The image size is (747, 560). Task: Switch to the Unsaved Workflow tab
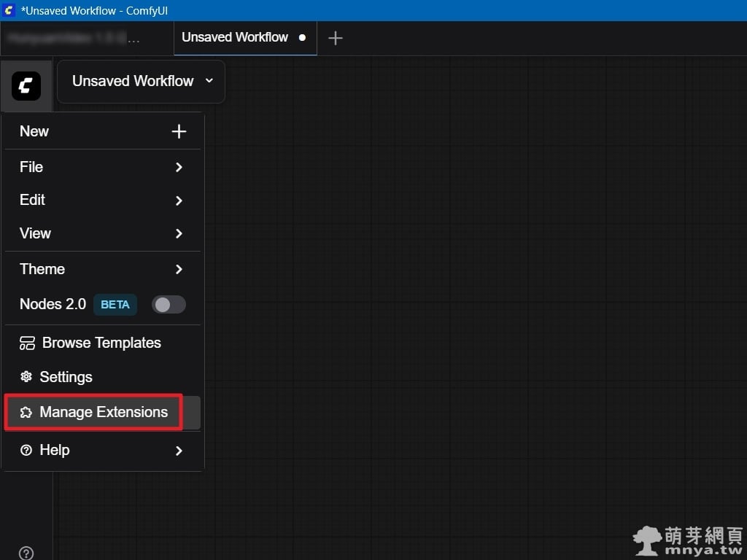[235, 37]
